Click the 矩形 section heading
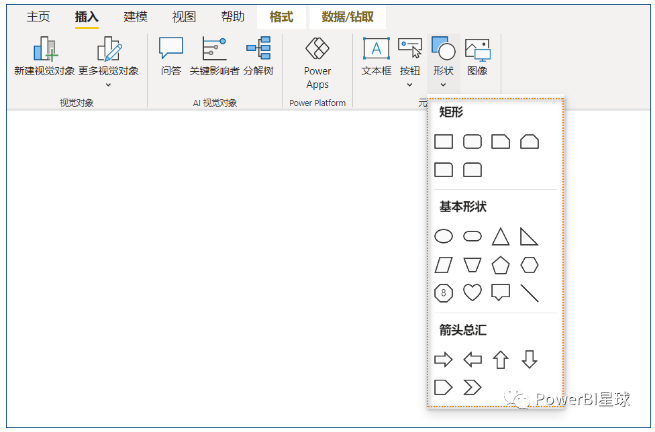 coord(451,112)
